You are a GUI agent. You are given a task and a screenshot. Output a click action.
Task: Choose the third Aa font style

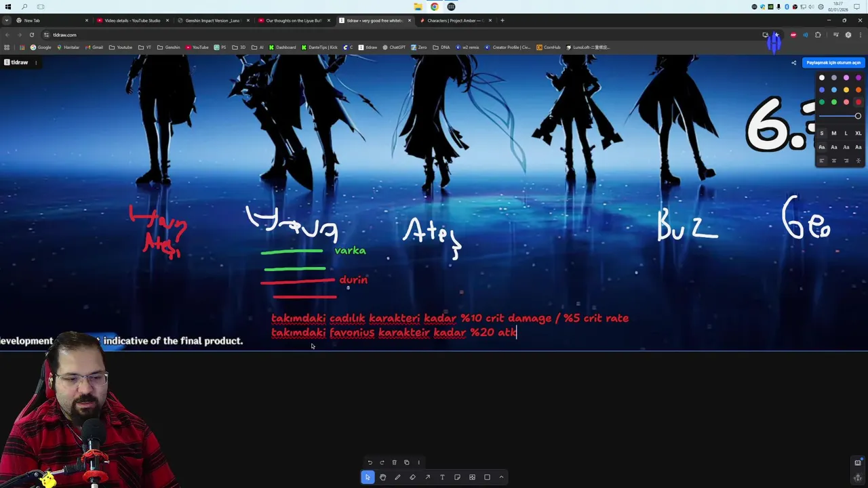tap(846, 147)
